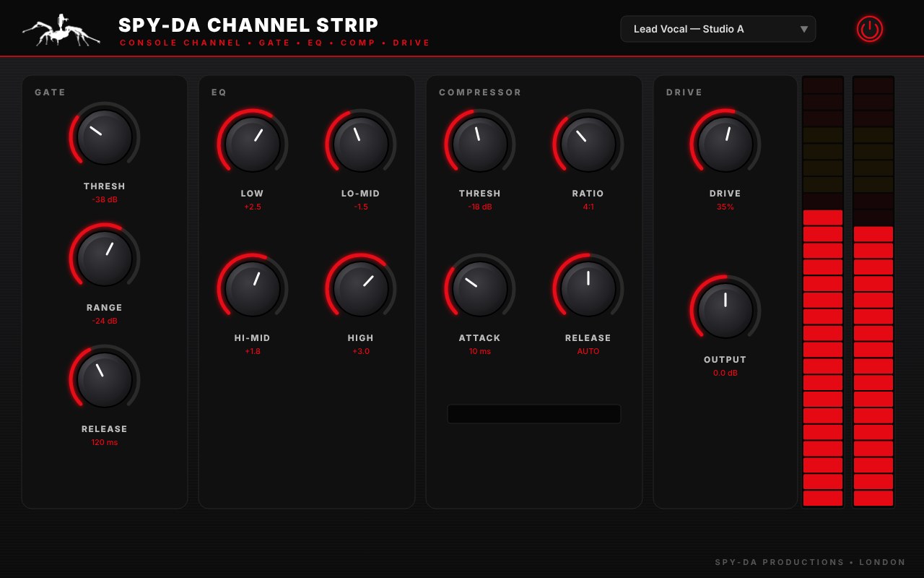Click the Gate RELEASE knob

(x=105, y=379)
